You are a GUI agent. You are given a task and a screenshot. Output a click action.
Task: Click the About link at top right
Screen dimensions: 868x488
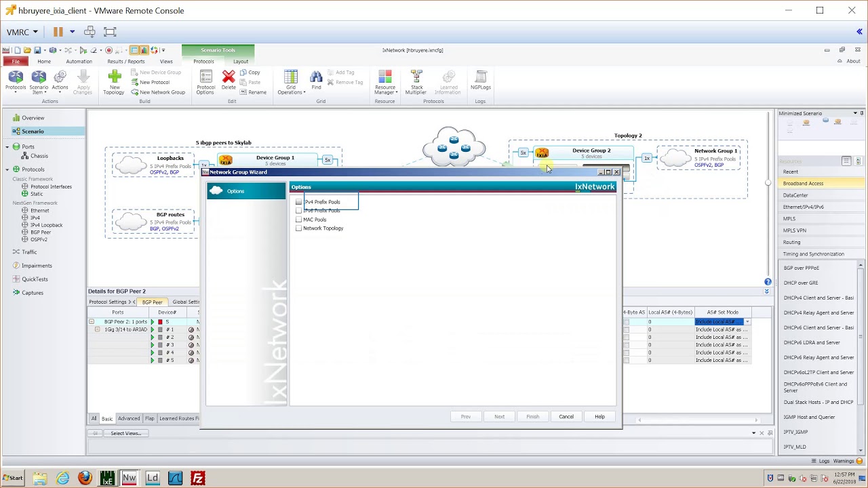click(853, 61)
